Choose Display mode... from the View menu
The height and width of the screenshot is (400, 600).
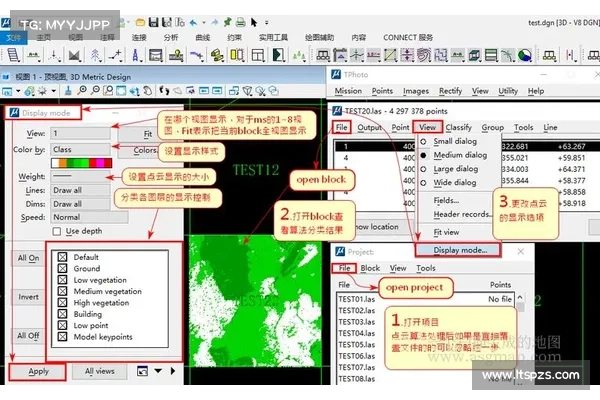pos(458,250)
